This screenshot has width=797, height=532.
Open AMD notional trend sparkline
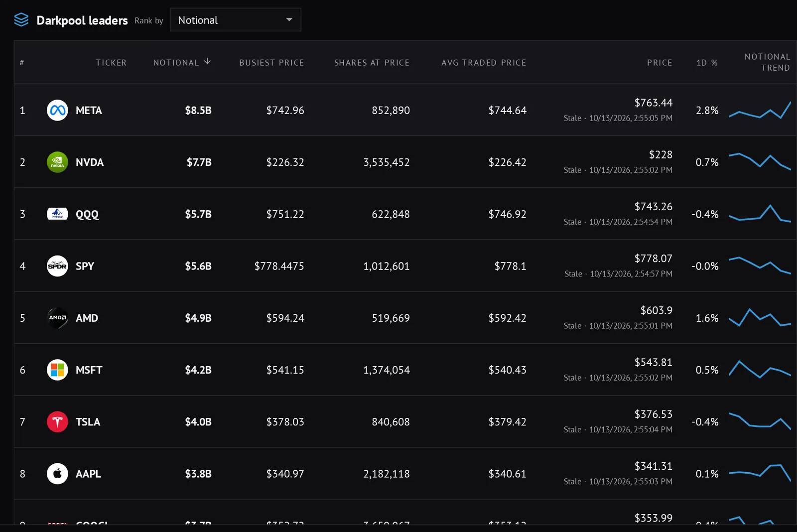tap(760, 318)
